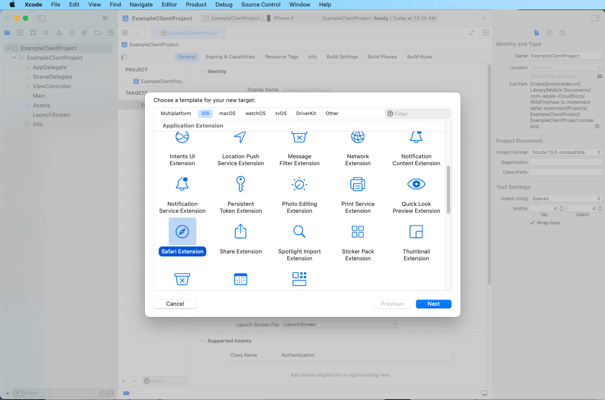Pick the Sticker Pack Extension template
This screenshot has height=400, width=605.
(x=358, y=242)
